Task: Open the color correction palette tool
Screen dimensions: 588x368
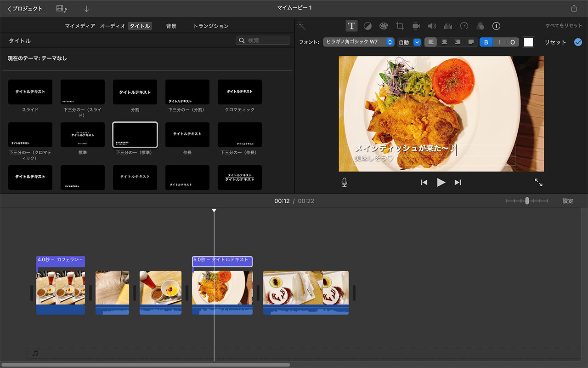Action: [384, 26]
